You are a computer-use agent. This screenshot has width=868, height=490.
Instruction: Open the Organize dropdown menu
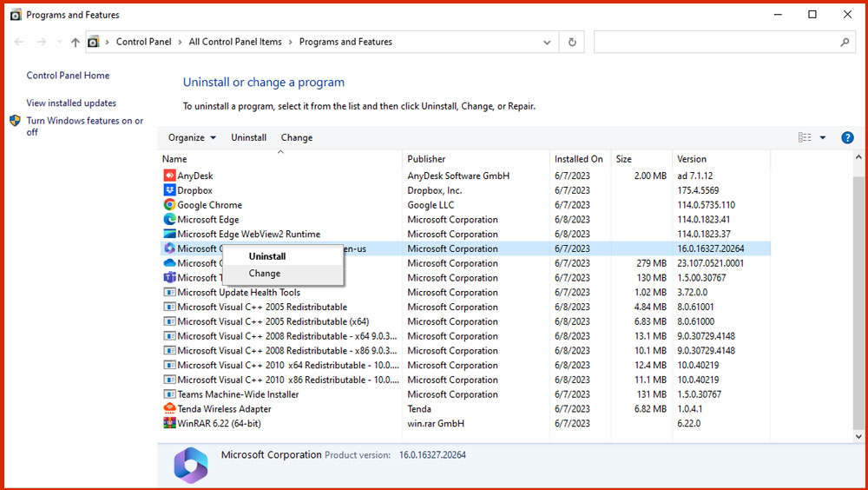click(x=192, y=137)
